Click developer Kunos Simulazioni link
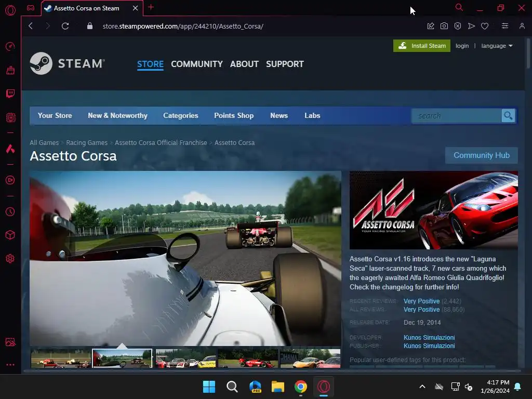Viewport: 532px width, 399px height. (429, 338)
